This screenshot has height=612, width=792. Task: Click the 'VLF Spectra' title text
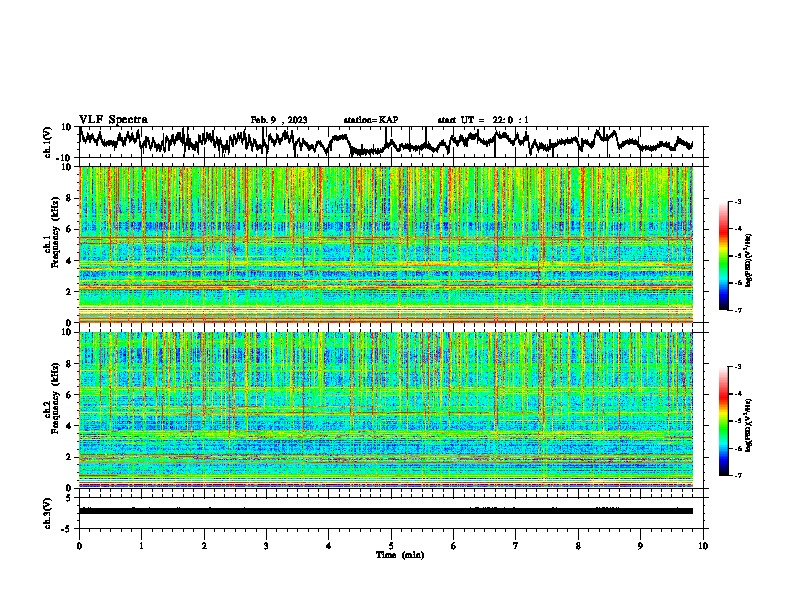tap(113, 120)
